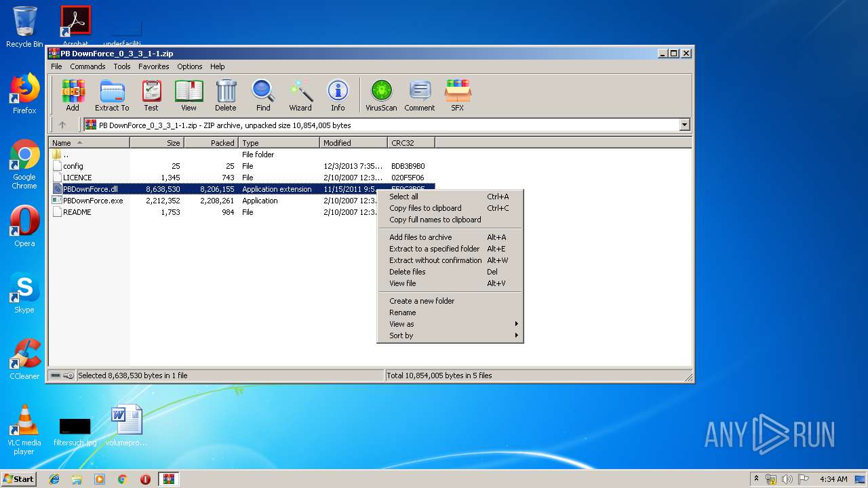Click Internet Explorer in taskbar

point(54,479)
